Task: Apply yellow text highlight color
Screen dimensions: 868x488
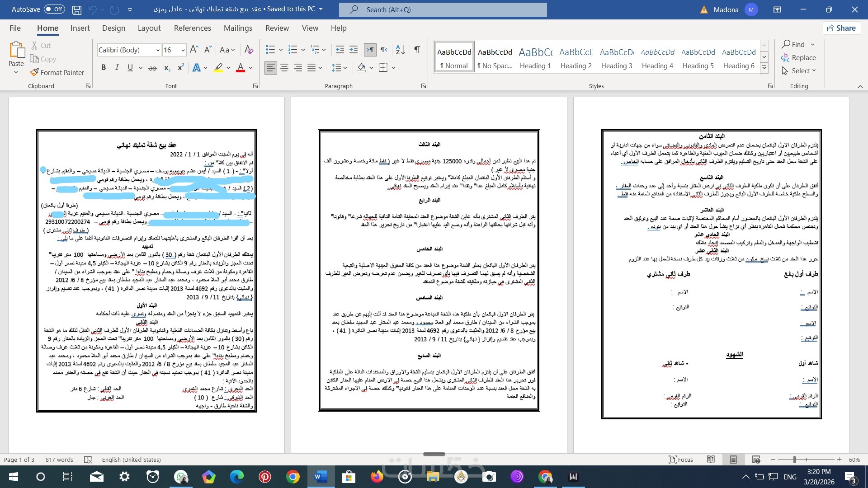Action: 218,68
